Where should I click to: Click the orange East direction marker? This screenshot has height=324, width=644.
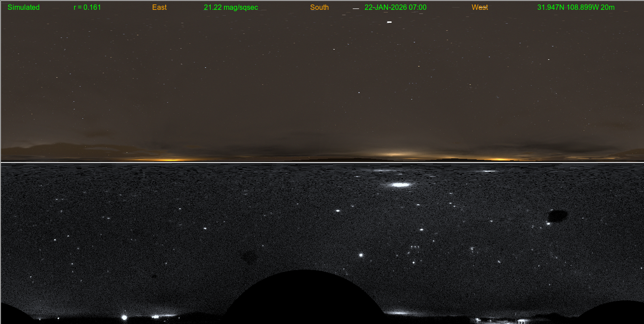tap(159, 8)
